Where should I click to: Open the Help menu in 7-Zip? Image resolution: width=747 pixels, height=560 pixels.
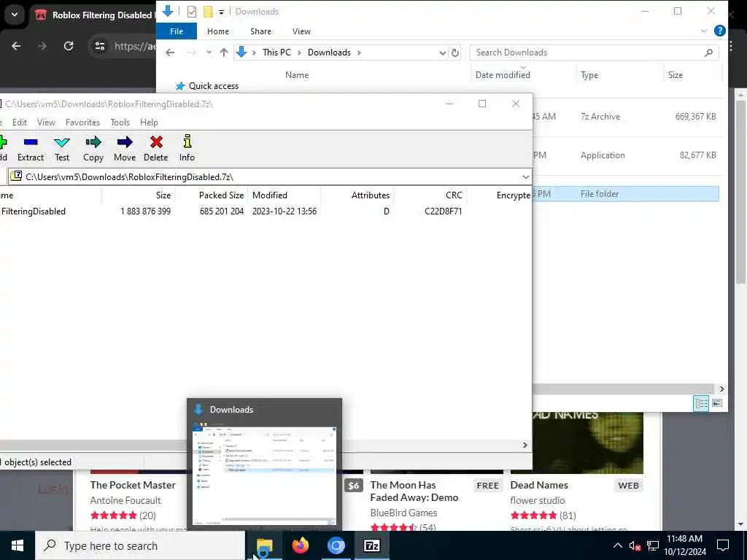149,122
